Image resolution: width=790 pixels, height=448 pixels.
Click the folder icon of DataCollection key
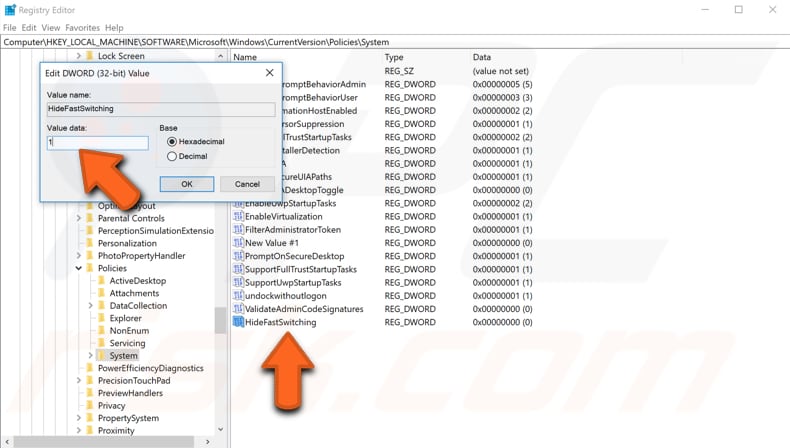pos(102,305)
